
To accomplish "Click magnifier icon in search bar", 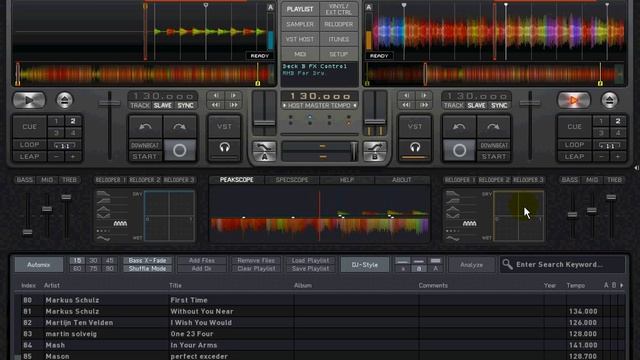I will pos(507,264).
